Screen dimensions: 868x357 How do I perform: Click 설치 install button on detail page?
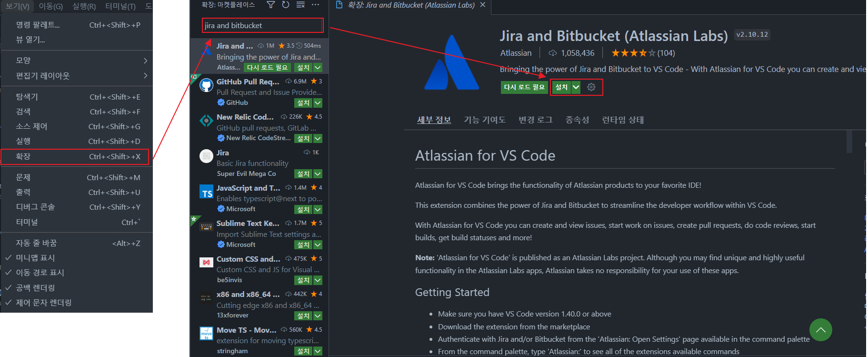click(x=562, y=87)
